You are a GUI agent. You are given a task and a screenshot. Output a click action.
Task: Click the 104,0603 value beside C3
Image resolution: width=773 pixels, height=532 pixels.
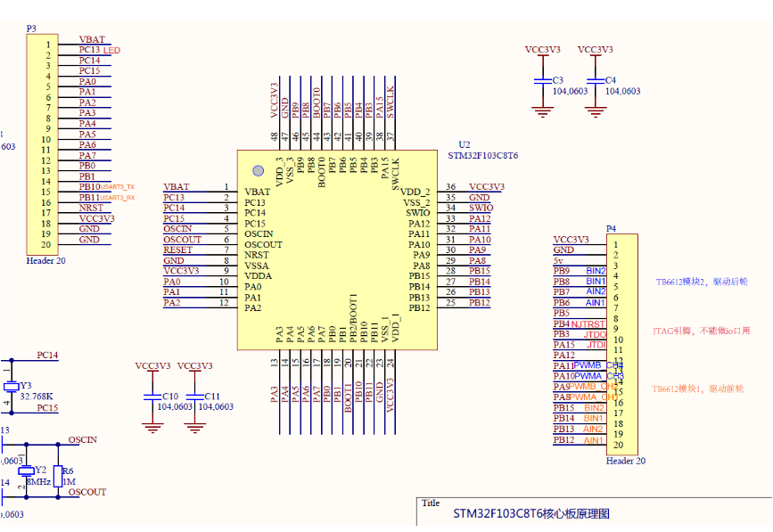click(571, 91)
